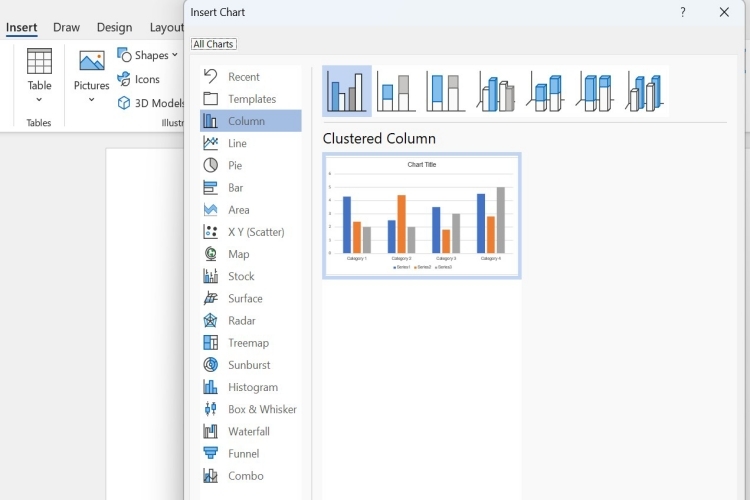Screen dimensions: 750x500
Task: Open the Templates chart category
Action: click(x=251, y=99)
